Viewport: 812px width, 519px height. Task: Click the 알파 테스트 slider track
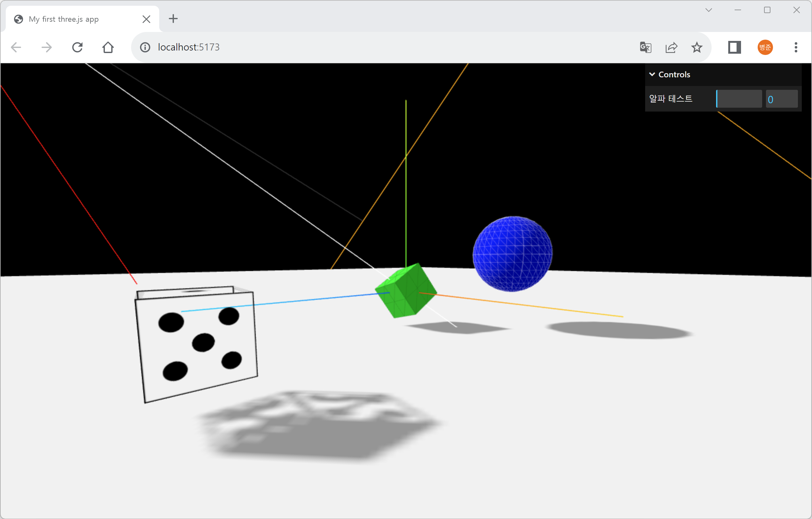click(739, 99)
